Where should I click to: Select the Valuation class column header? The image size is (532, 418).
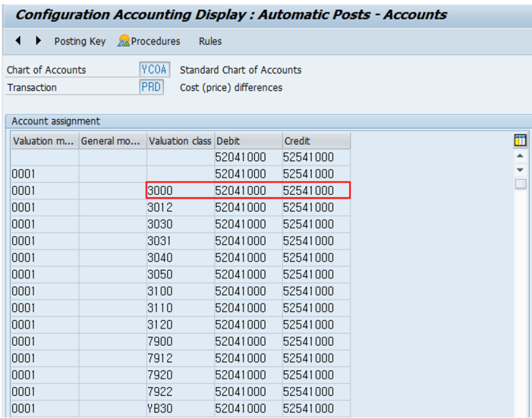(180, 141)
